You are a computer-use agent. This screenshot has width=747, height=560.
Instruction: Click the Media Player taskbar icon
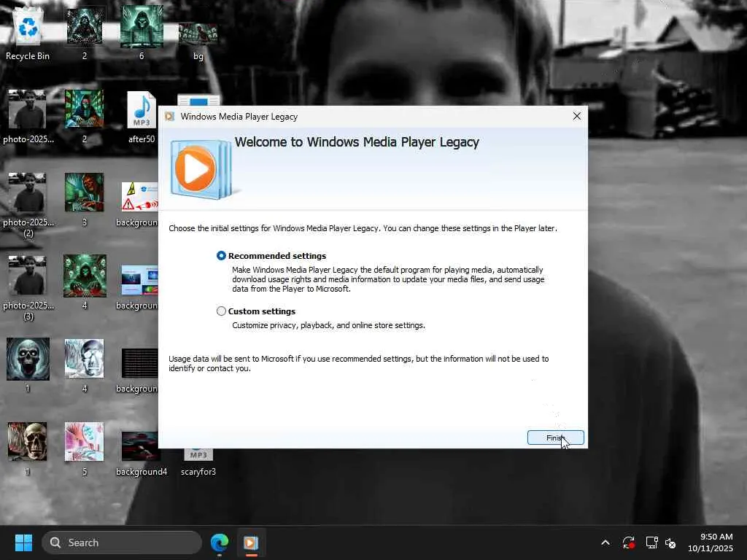coord(251,542)
